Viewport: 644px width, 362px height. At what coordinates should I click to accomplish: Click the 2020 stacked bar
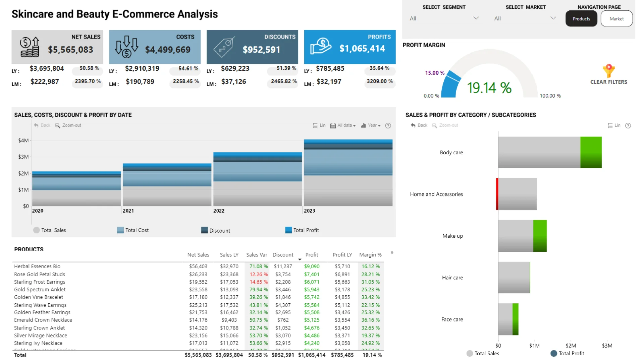pyautogui.click(x=76, y=189)
